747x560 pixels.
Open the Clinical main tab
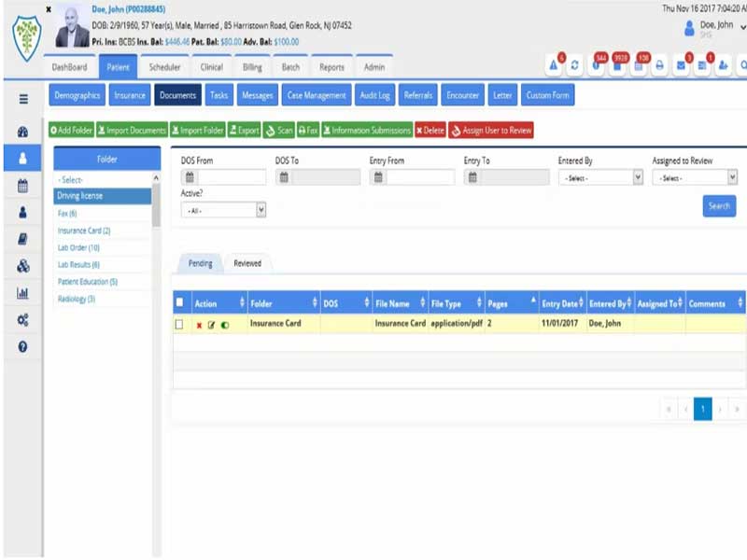point(212,67)
